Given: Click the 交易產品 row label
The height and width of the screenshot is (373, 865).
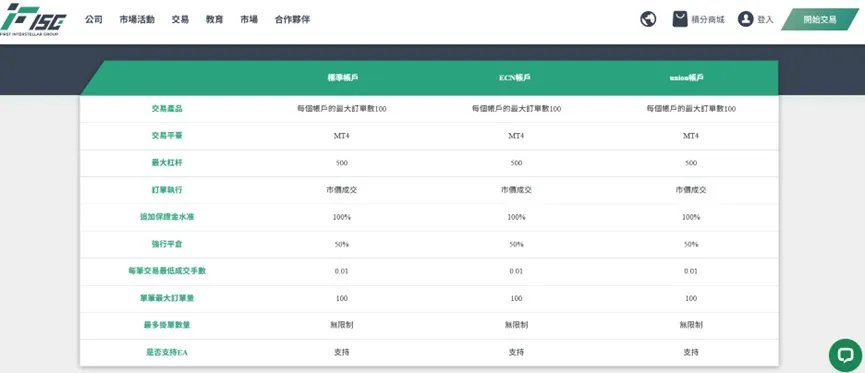Looking at the screenshot, I should pos(167,109).
